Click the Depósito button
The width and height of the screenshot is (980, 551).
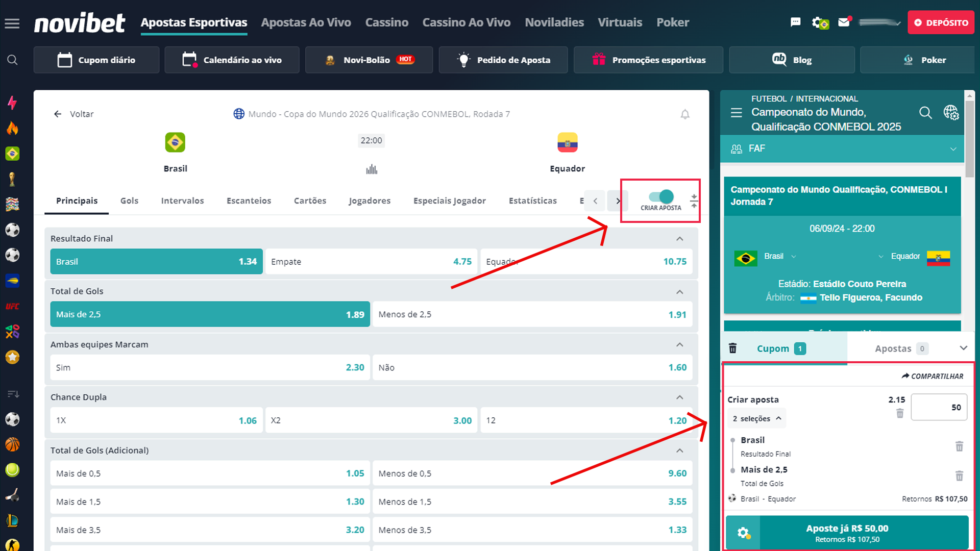pos(941,22)
